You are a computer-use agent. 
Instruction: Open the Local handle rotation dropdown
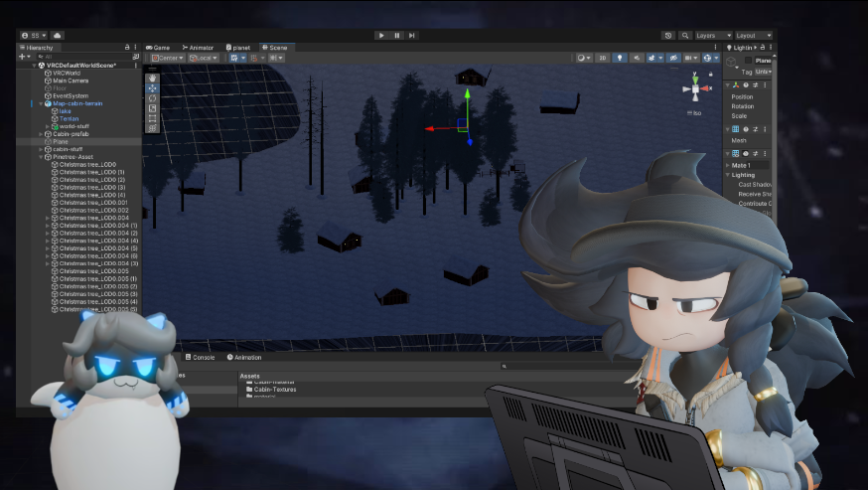pyautogui.click(x=204, y=58)
